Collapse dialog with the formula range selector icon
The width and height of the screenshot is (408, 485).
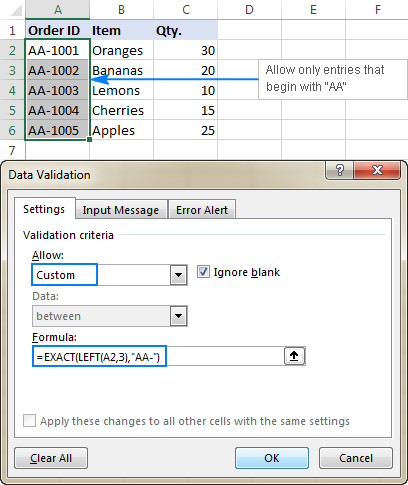294,356
